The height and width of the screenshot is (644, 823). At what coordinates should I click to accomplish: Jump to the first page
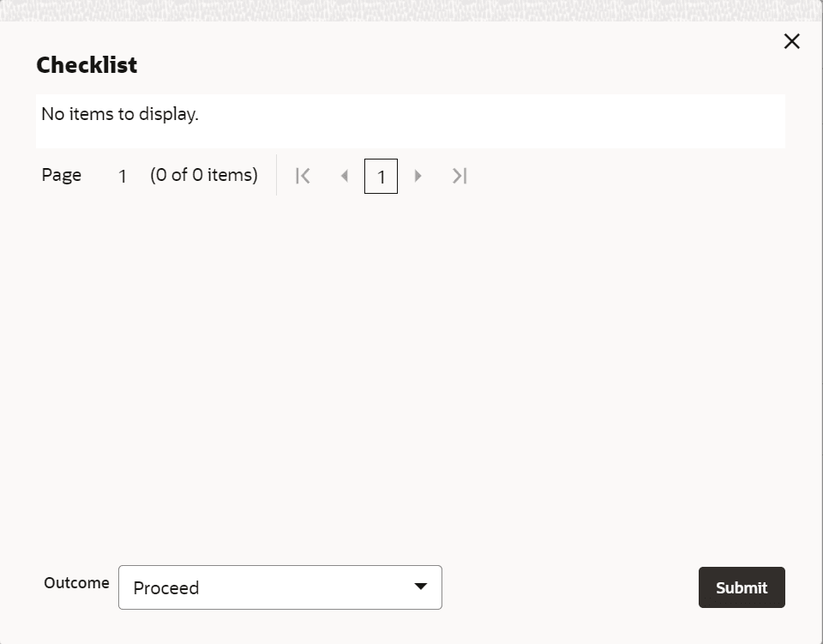coord(303,176)
